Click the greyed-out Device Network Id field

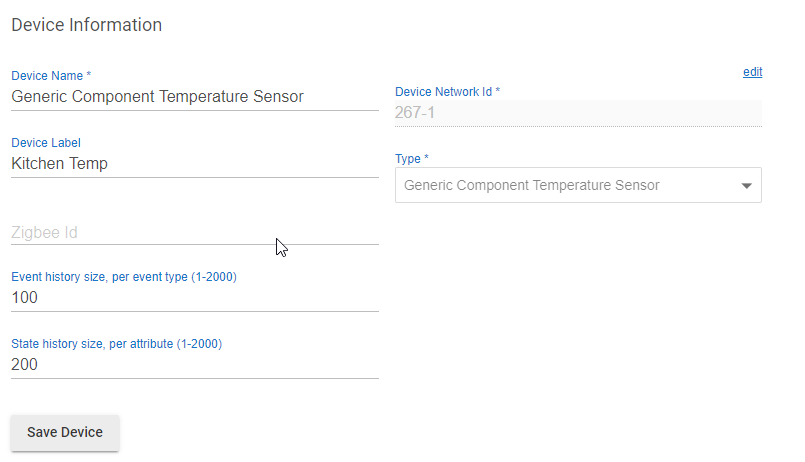click(578, 113)
